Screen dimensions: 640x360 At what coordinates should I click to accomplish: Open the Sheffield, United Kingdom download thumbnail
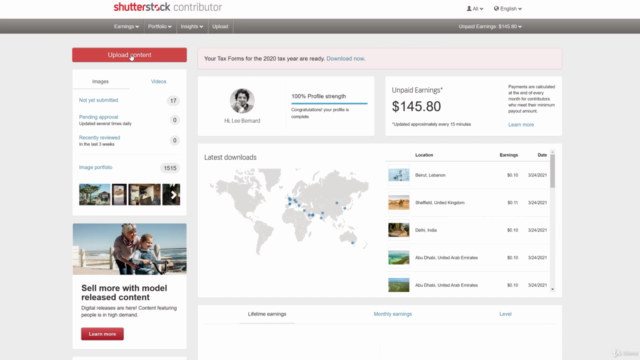pos(399,202)
